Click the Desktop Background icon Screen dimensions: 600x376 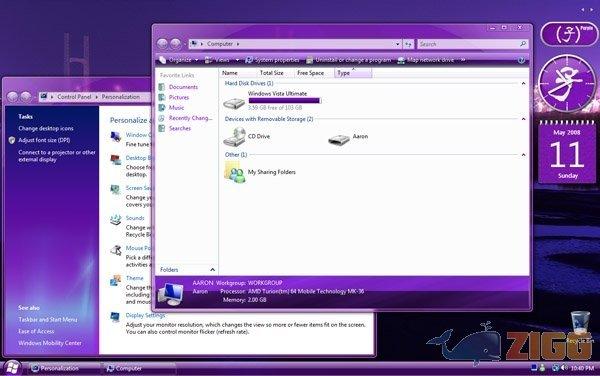pyautogui.click(x=115, y=160)
